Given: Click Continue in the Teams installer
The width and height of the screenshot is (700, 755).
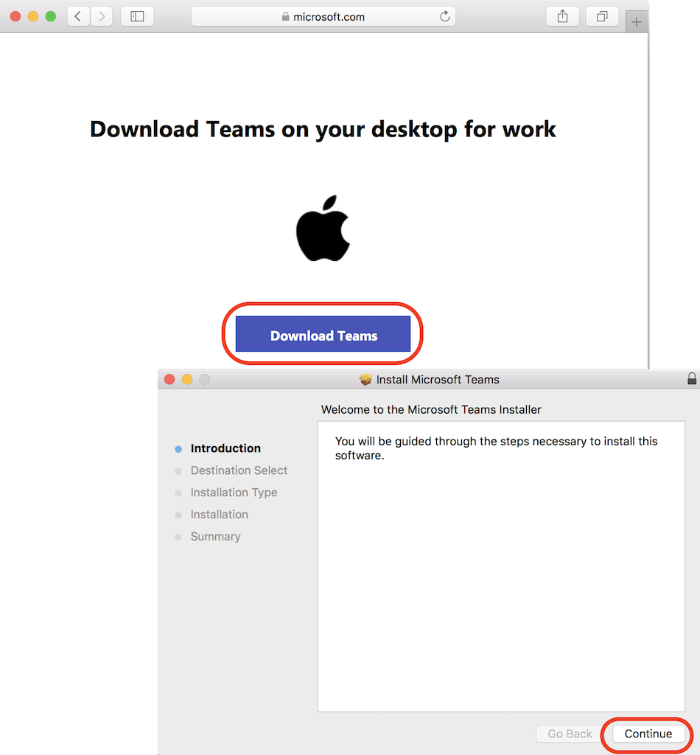Looking at the screenshot, I should (648, 734).
